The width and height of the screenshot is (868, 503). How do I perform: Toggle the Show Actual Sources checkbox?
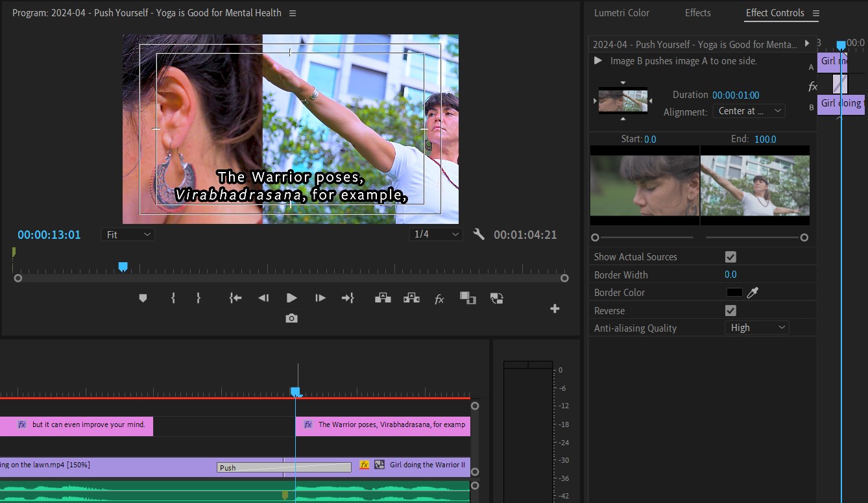click(x=730, y=257)
